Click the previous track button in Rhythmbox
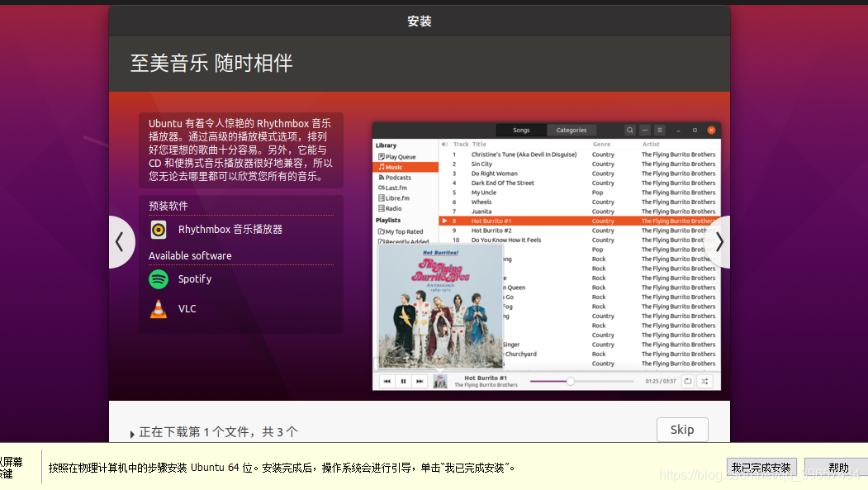The height and width of the screenshot is (490, 868). tap(387, 381)
